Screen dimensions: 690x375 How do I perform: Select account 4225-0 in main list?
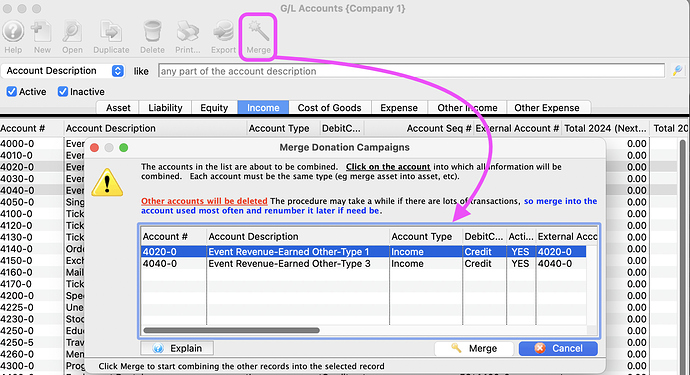[17, 307]
